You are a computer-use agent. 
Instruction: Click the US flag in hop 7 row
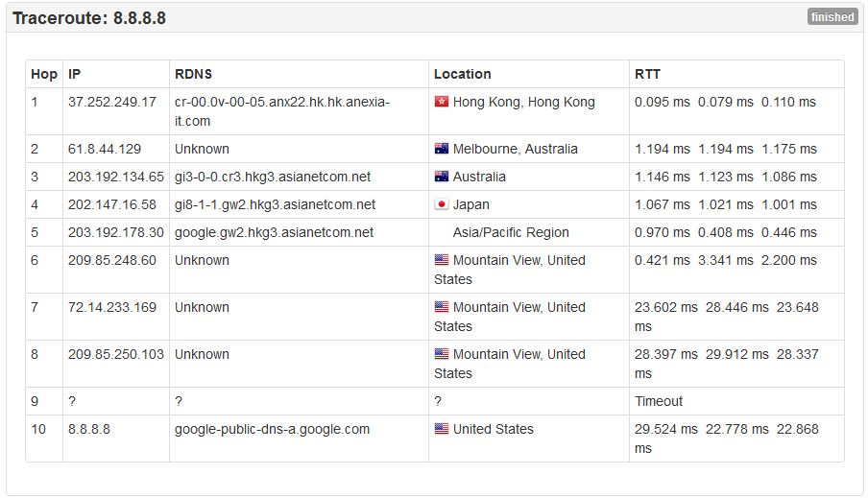[x=442, y=307]
